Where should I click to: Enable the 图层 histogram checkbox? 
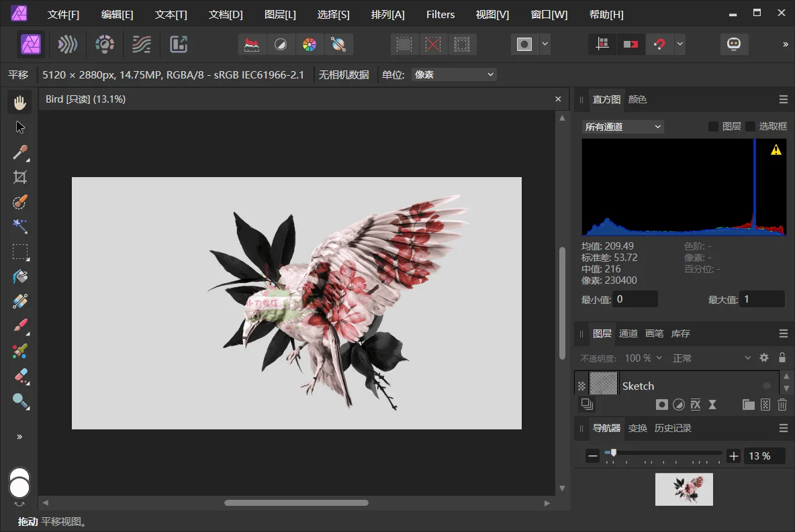pos(714,125)
